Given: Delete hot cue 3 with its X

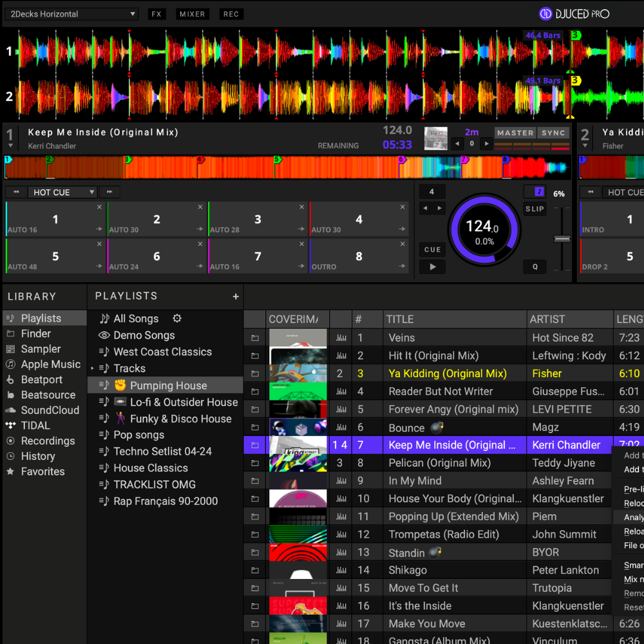Looking at the screenshot, I should coord(301,207).
